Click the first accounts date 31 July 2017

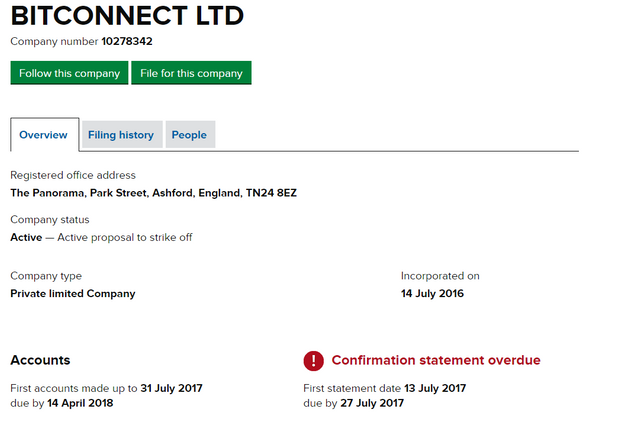172,387
